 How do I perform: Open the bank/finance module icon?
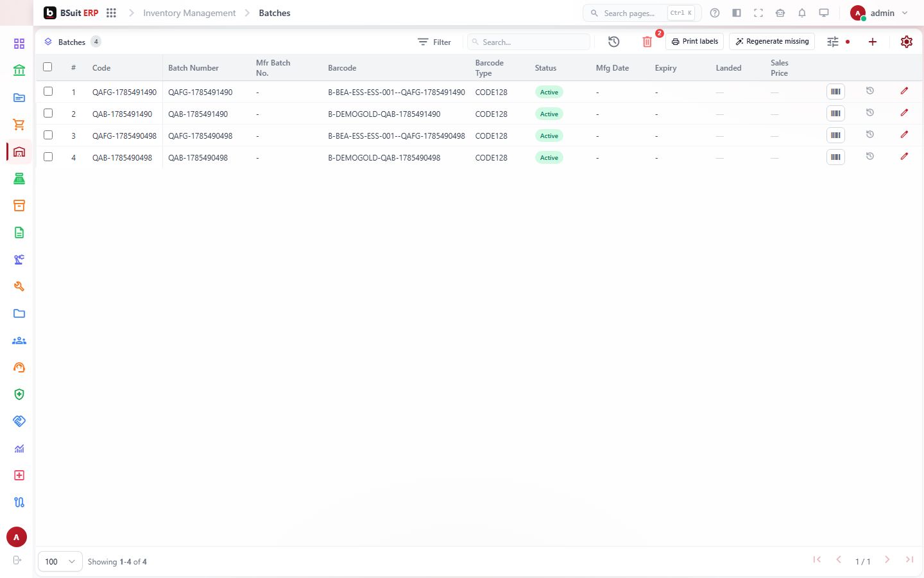[19, 71]
